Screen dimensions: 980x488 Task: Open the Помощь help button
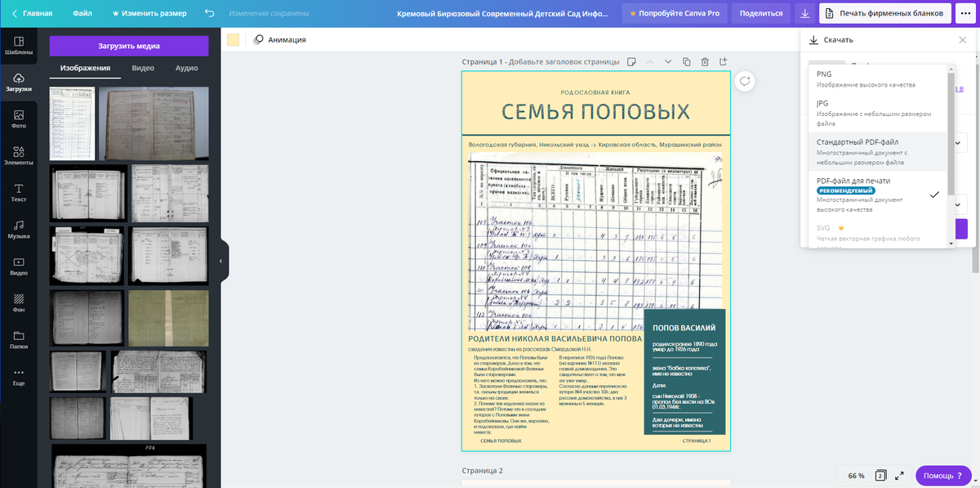click(x=942, y=475)
